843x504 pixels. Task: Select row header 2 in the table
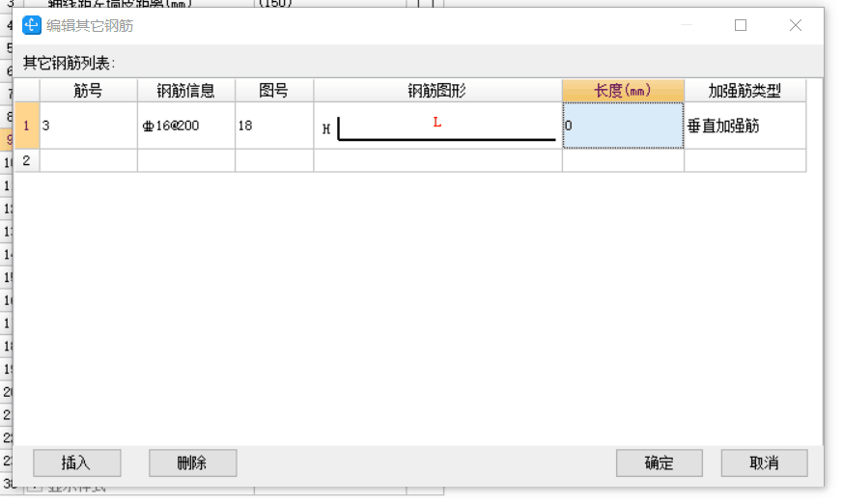27,160
